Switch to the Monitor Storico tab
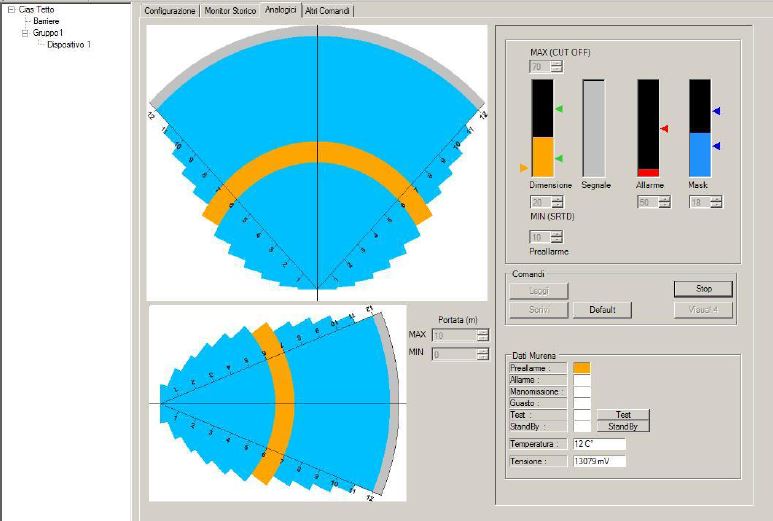The width and height of the screenshot is (773, 521). pos(230,10)
